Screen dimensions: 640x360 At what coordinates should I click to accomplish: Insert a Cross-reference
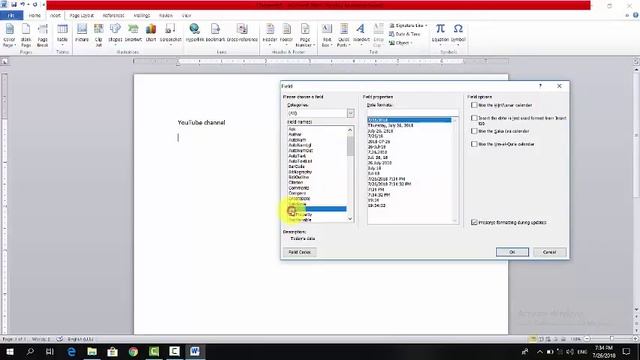coord(242,33)
